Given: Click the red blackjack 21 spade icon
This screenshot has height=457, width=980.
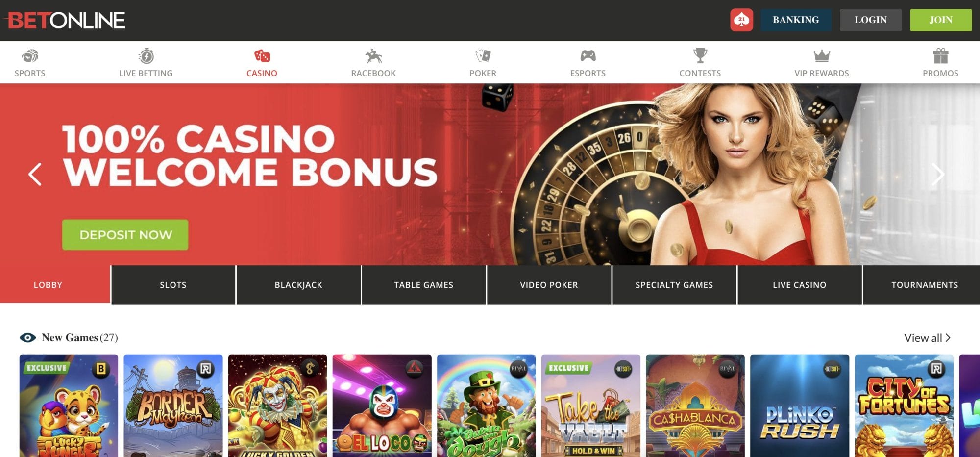Looking at the screenshot, I should coord(741,20).
